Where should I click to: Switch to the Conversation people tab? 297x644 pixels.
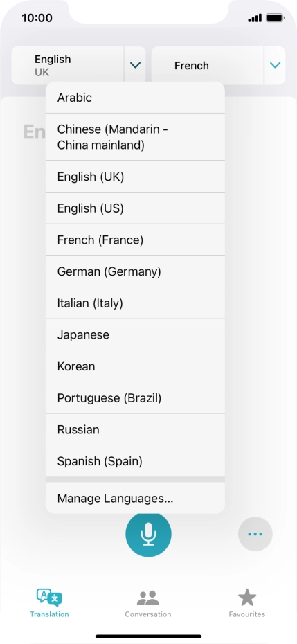click(x=148, y=603)
